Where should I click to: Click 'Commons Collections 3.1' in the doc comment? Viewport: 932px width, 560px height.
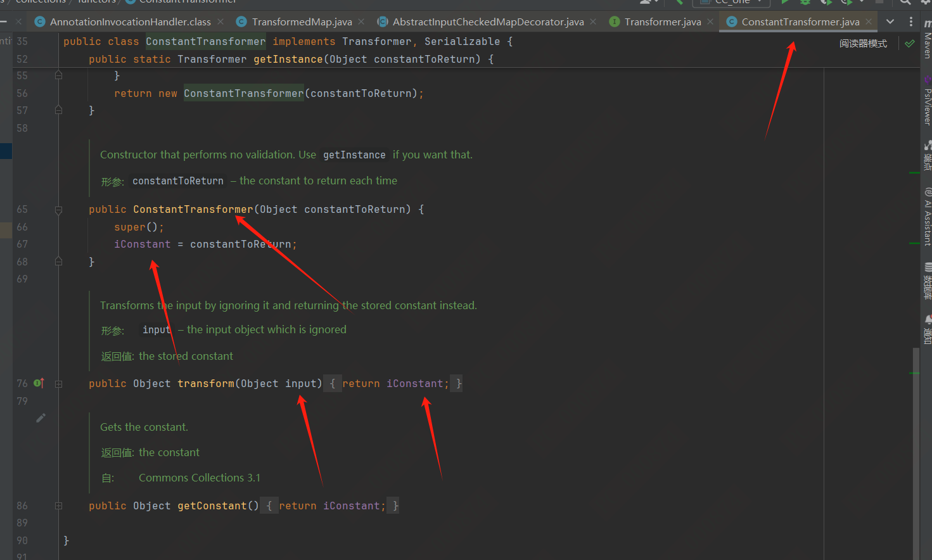click(200, 478)
